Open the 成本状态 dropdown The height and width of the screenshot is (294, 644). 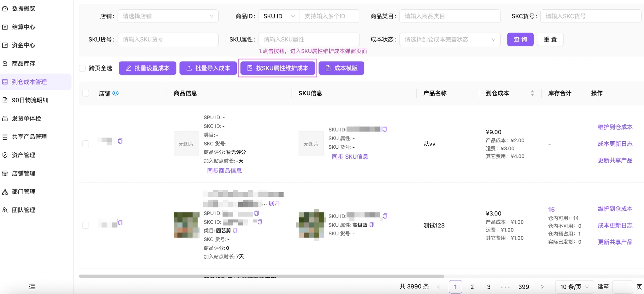(x=450, y=39)
